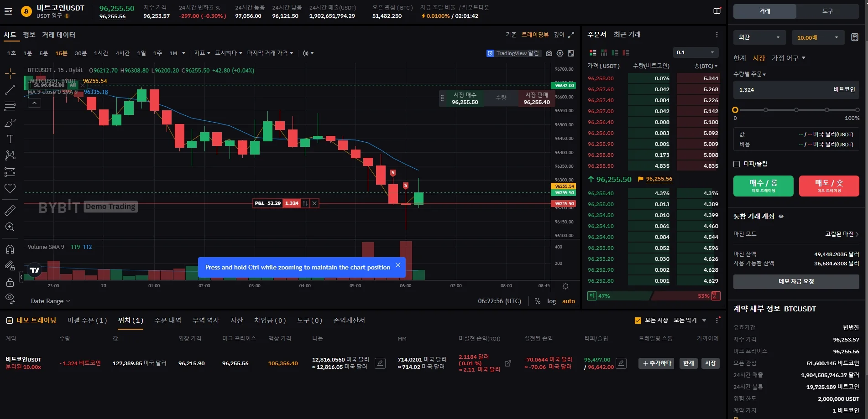Click the 매도 / 숏 sell button
The width and height of the screenshot is (868, 419).
(829, 186)
